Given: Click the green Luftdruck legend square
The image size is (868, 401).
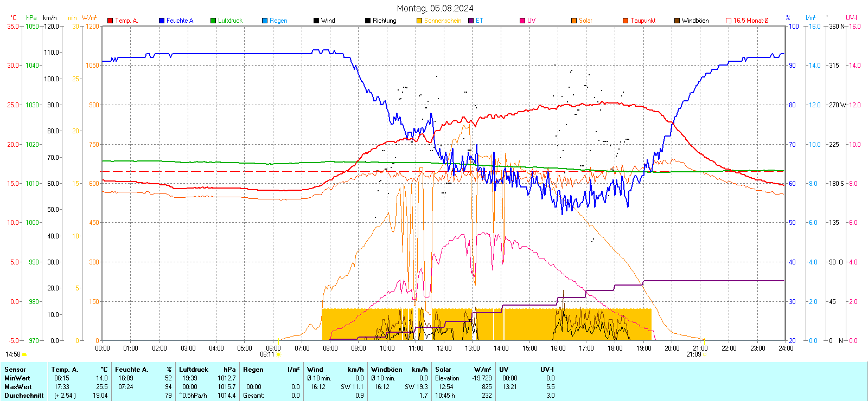Looking at the screenshot, I should 213,21.
